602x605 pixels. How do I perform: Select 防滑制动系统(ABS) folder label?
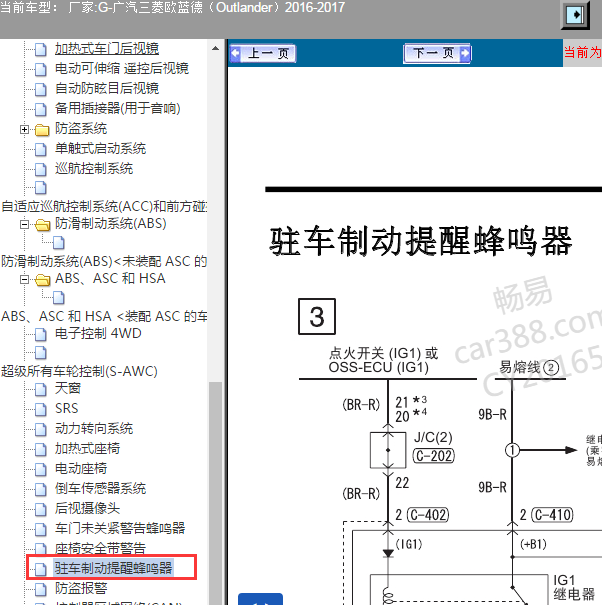tap(110, 224)
